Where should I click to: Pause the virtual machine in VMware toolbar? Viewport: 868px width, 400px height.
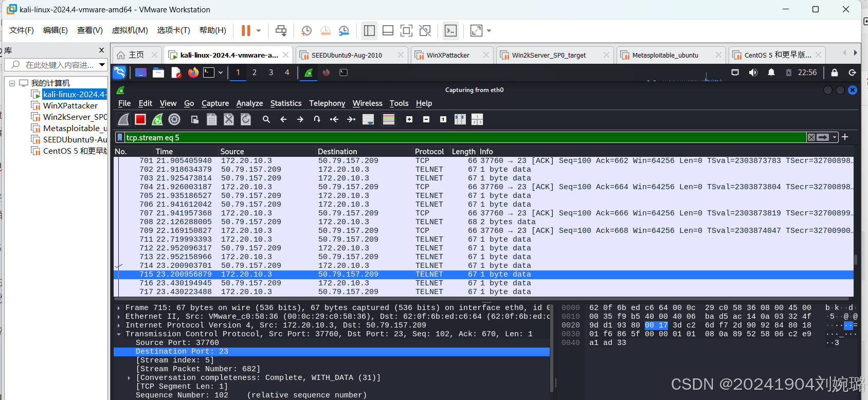tap(246, 31)
